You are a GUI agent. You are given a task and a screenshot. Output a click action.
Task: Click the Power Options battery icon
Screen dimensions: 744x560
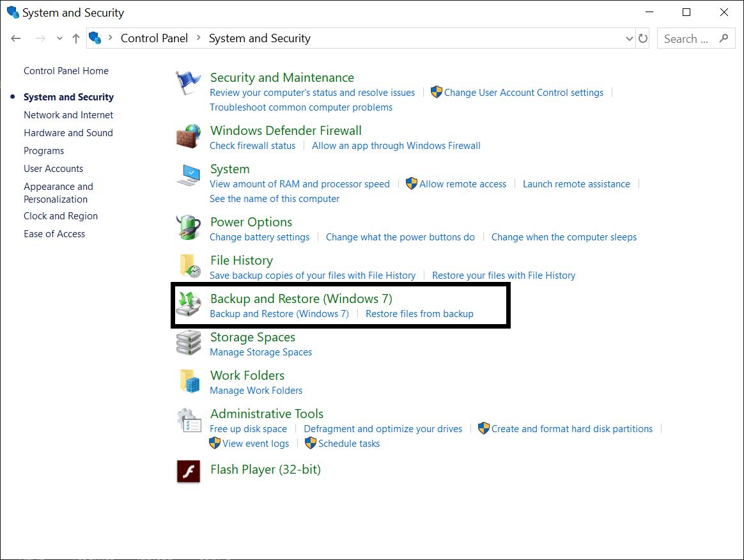coord(188,228)
